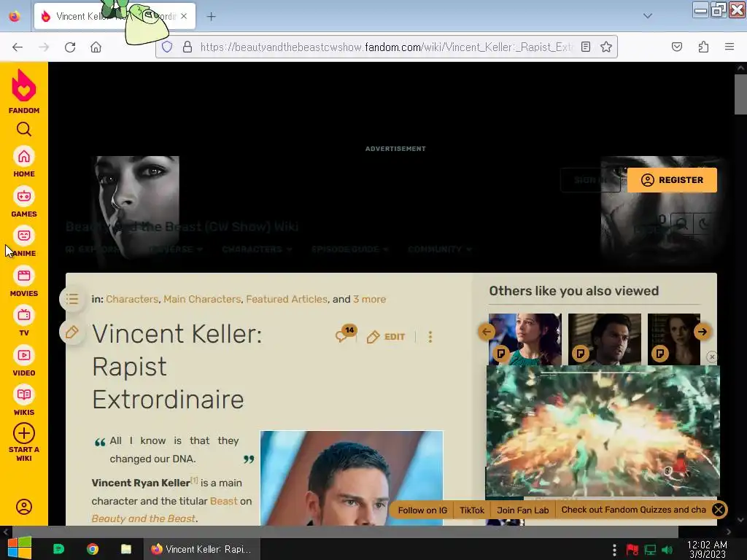The image size is (747, 560).
Task: Open the GAMES section in sidebar
Action: (24, 202)
